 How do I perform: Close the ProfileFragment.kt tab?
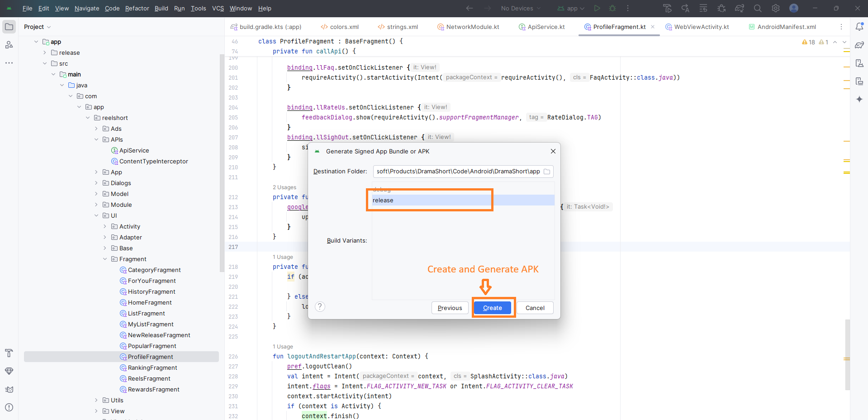(653, 27)
